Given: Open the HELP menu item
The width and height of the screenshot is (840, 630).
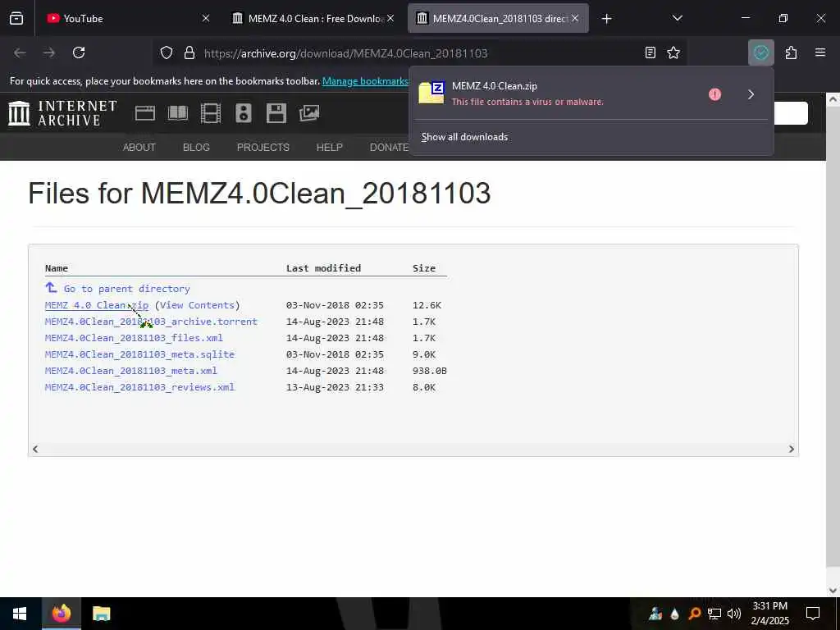Looking at the screenshot, I should coord(330,148).
